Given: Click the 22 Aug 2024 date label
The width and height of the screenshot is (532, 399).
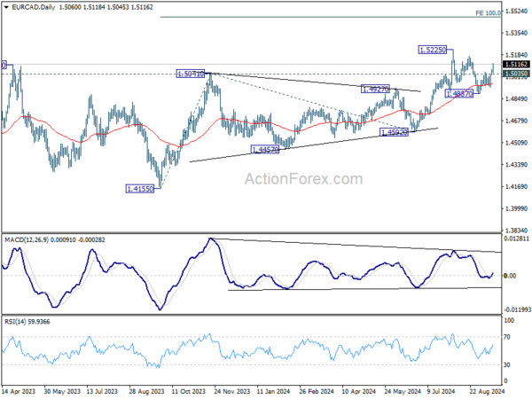Looking at the screenshot, I should point(487,392).
